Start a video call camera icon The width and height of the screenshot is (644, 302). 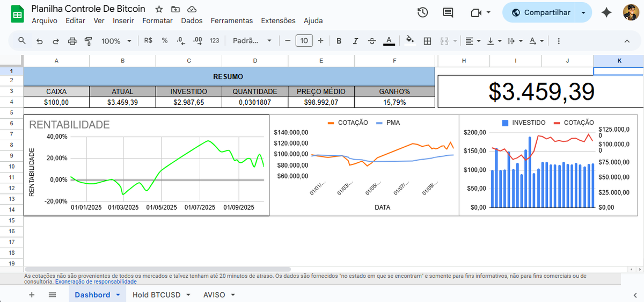pos(475,12)
